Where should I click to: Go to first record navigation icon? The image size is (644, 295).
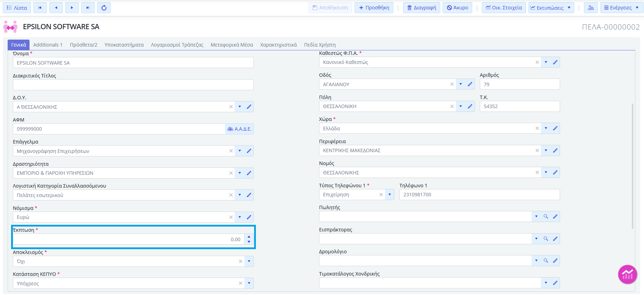pyautogui.click(x=40, y=8)
